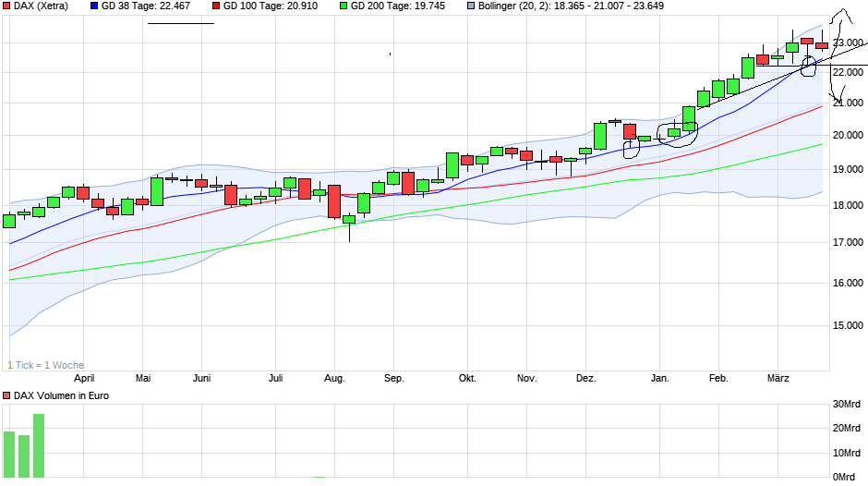Click the Nov. month label
The height and width of the screenshot is (486, 868).
tap(527, 379)
